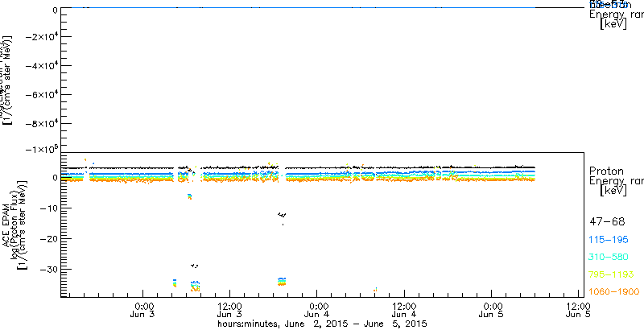Click the -2×10⁴ y-axis tick label

pyautogui.click(x=41, y=37)
